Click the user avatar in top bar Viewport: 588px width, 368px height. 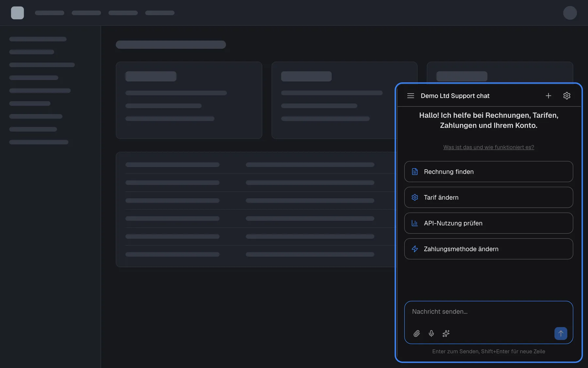coord(570,13)
